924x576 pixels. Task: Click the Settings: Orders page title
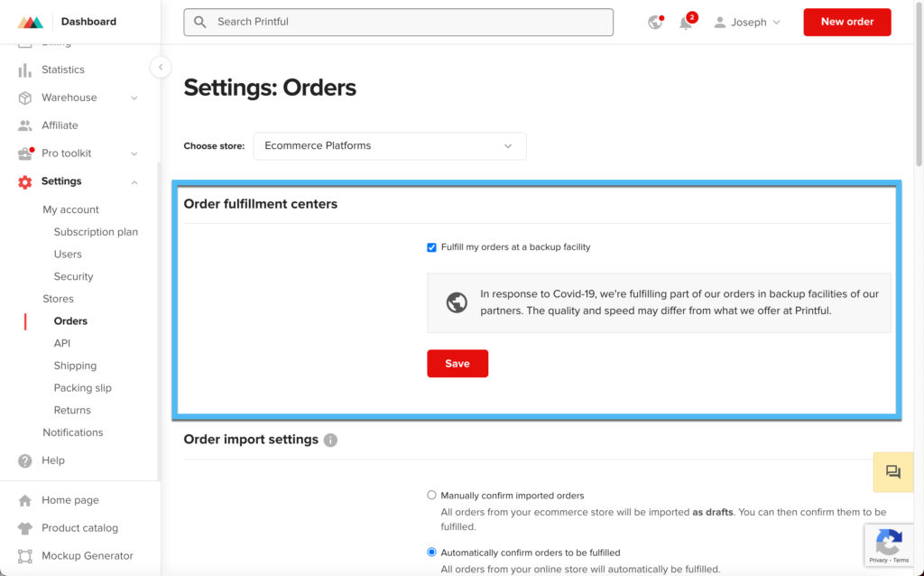pos(270,88)
